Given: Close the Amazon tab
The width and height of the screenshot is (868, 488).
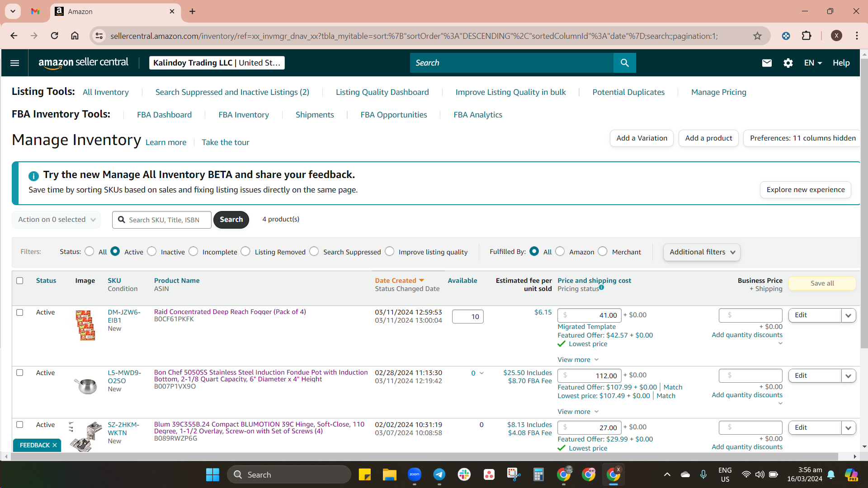Looking at the screenshot, I should [172, 11].
